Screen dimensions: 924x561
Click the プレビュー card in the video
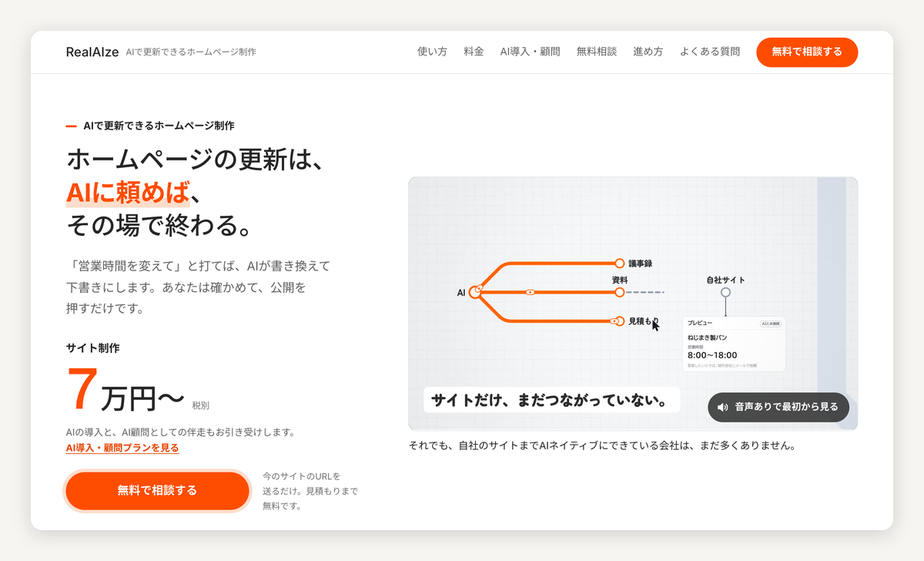click(734, 344)
